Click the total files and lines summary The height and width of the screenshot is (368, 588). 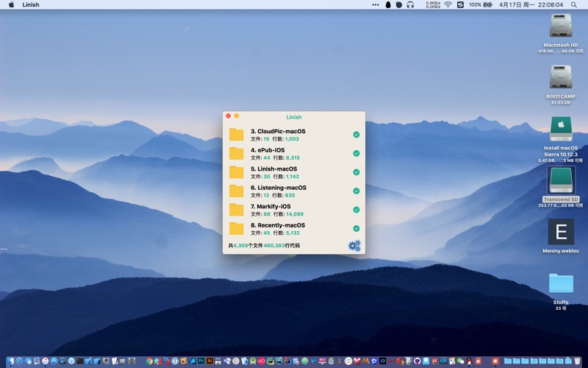[265, 246]
